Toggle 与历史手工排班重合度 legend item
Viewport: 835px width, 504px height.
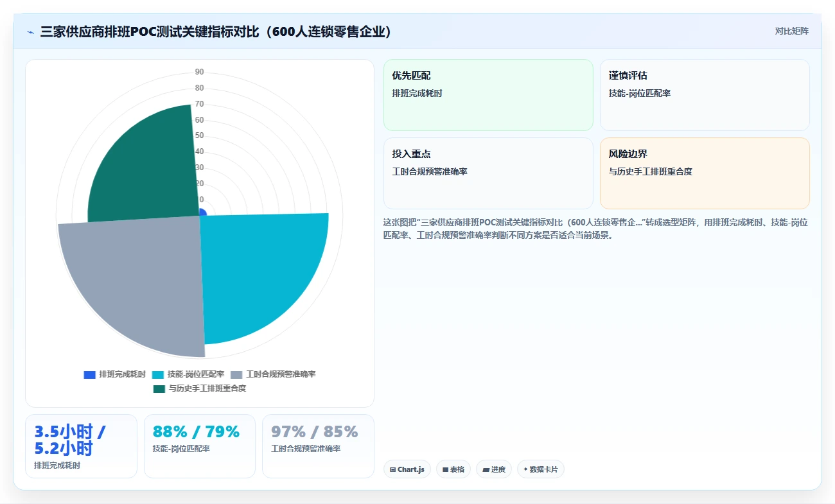pyautogui.click(x=200, y=388)
